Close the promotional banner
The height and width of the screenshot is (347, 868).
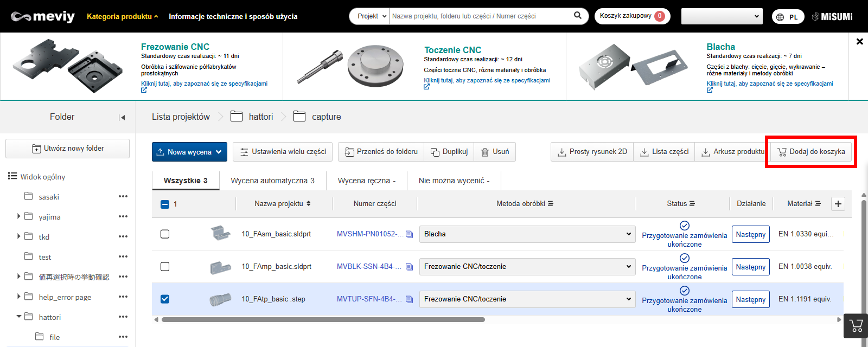[859, 41]
